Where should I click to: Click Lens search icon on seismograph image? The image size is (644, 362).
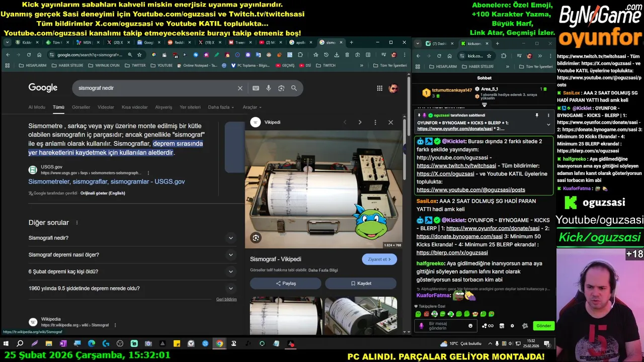[256, 238]
